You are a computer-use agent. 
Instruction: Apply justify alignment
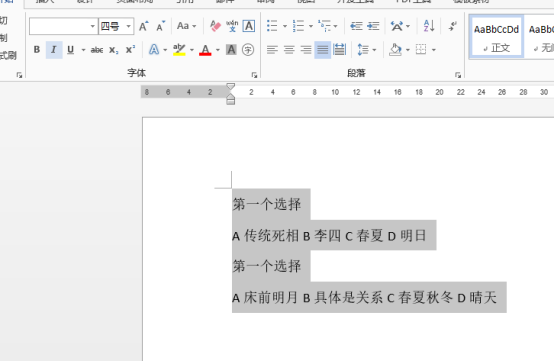322,50
